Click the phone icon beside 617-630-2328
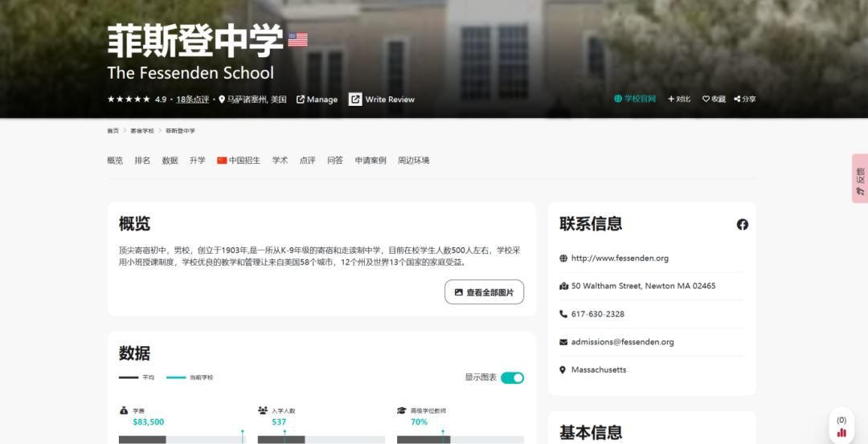The image size is (868, 444). point(563,314)
